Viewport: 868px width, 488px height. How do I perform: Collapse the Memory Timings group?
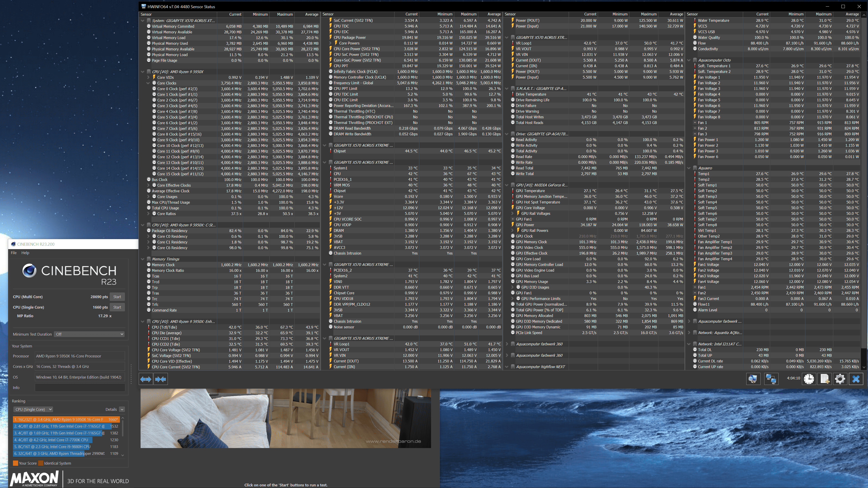pos(143,259)
